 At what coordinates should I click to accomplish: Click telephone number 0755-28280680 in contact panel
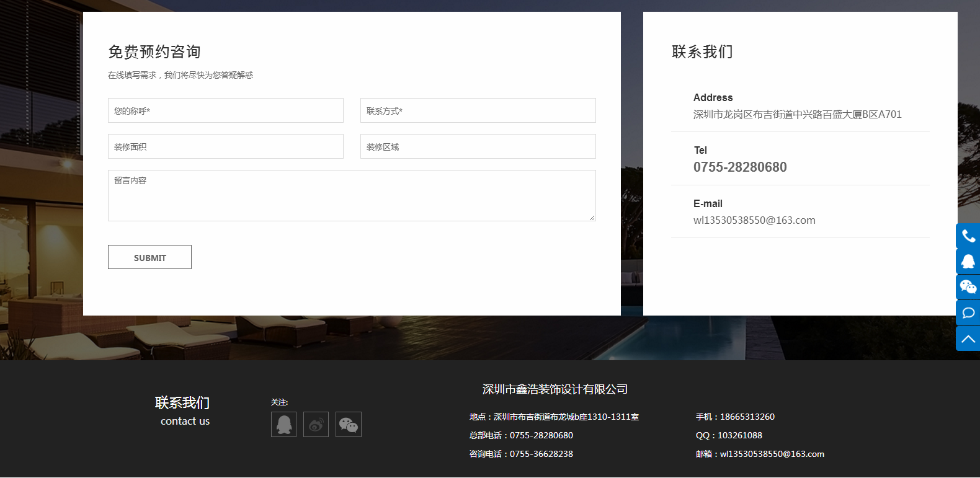pyautogui.click(x=740, y=167)
